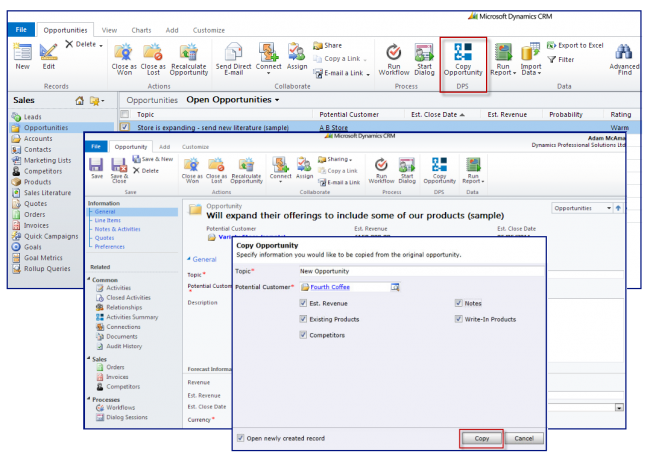Click Edit icon in main window ribbon

[49, 56]
